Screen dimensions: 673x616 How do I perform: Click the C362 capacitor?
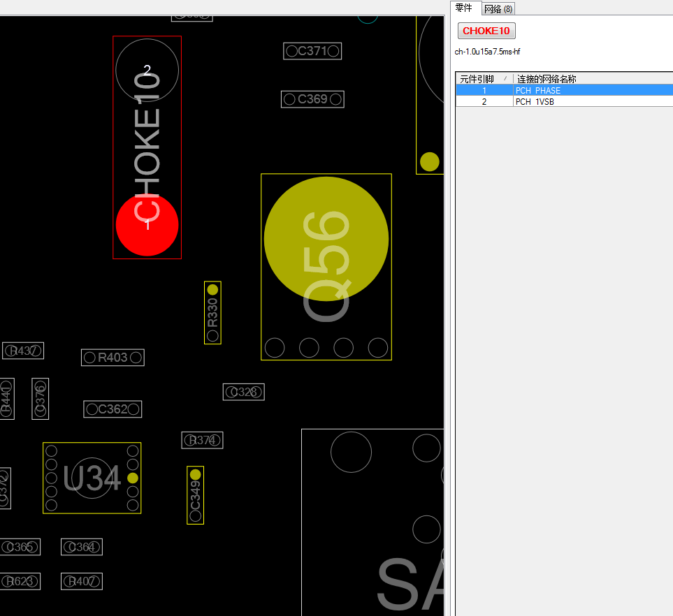coord(113,409)
